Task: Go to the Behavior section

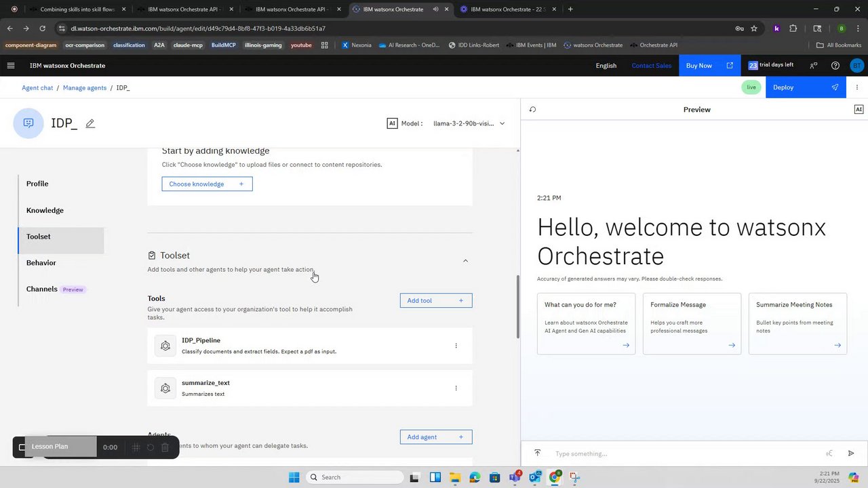Action: pos(41,263)
